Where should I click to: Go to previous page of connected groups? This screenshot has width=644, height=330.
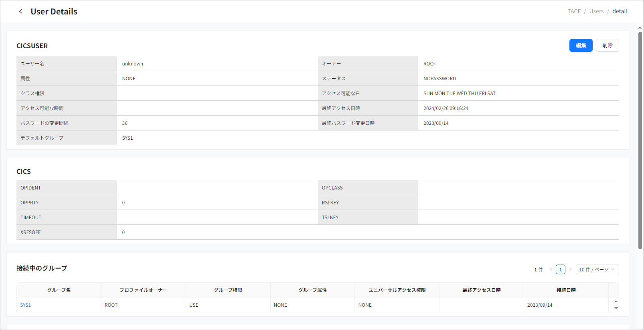(x=551, y=269)
